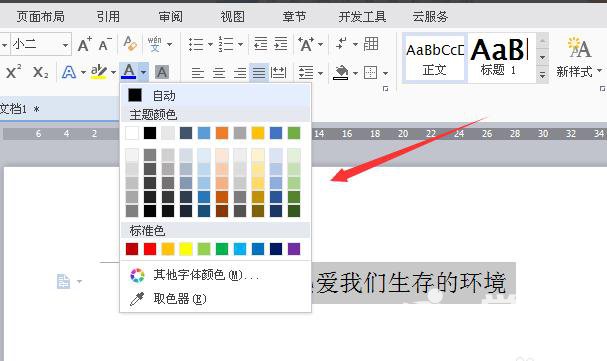Screen dimensions: 607x361
Task: Click the distributed alignment icon
Action: [279, 72]
